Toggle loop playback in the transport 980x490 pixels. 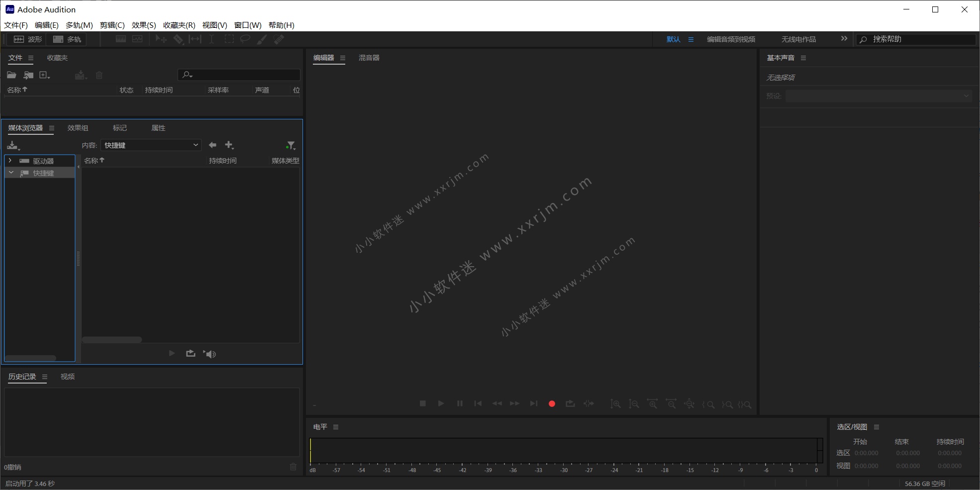click(570, 404)
